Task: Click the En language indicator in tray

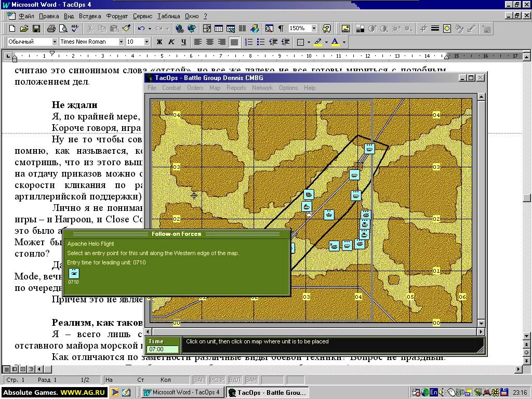Action: (x=434, y=393)
